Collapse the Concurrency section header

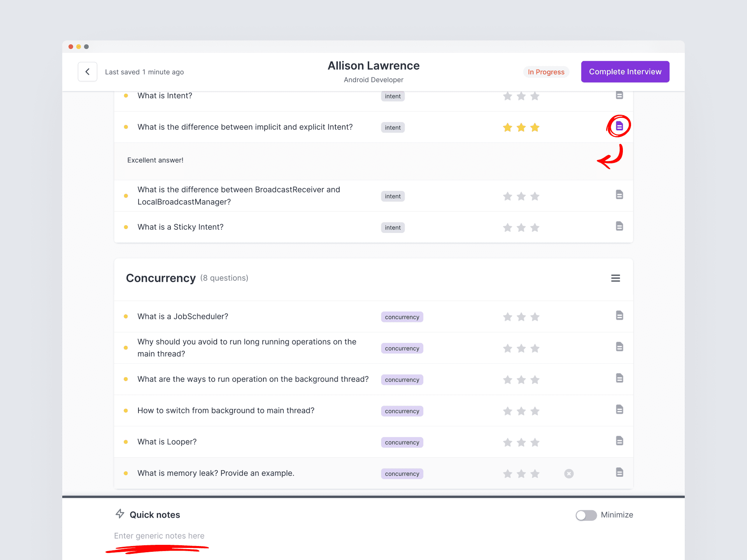pos(160,278)
